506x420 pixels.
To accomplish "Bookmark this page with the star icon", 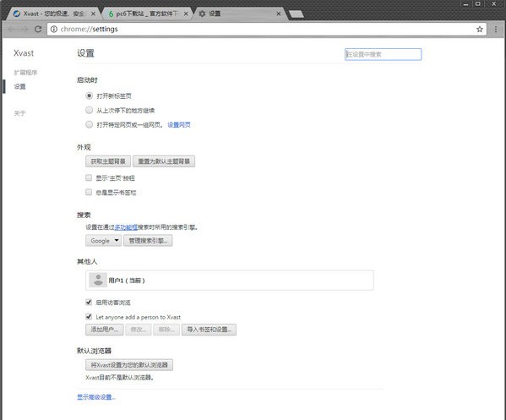I will click(x=480, y=30).
